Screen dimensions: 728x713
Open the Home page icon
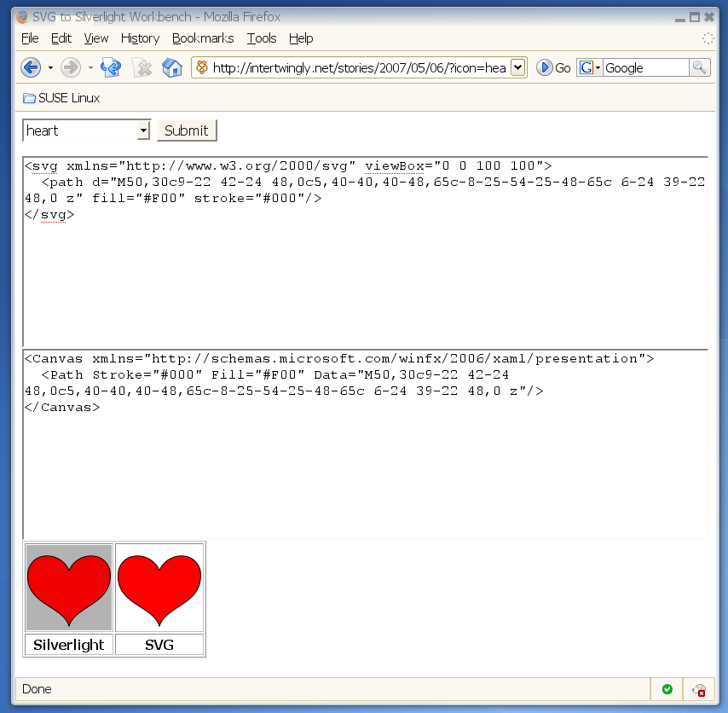click(172, 68)
